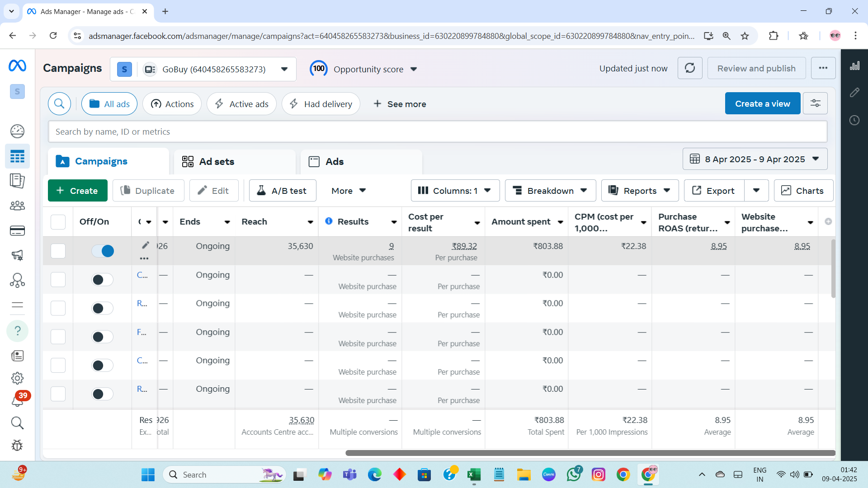Viewport: 868px width, 488px height.
Task: Open column customization sliders icon
Action: point(815,103)
